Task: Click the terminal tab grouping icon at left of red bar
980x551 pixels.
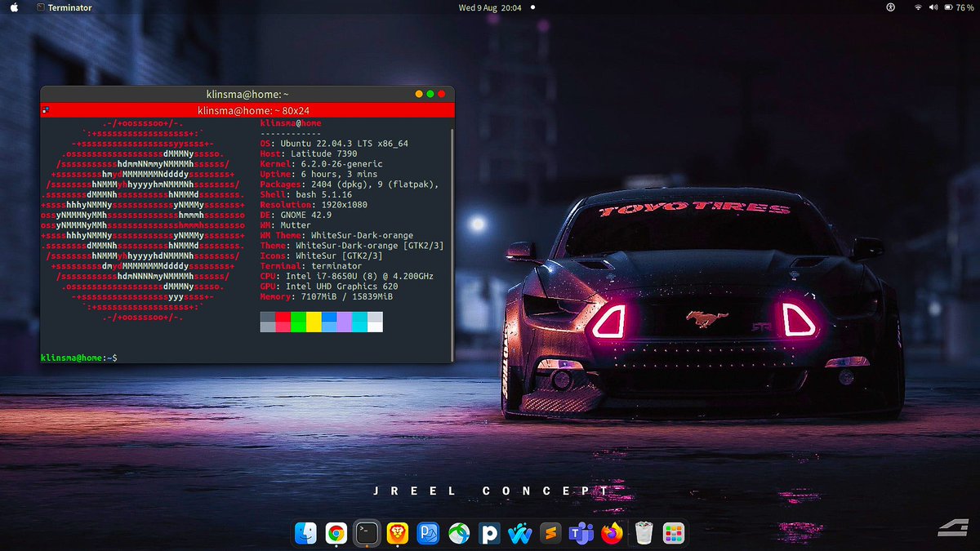Action: (x=46, y=109)
